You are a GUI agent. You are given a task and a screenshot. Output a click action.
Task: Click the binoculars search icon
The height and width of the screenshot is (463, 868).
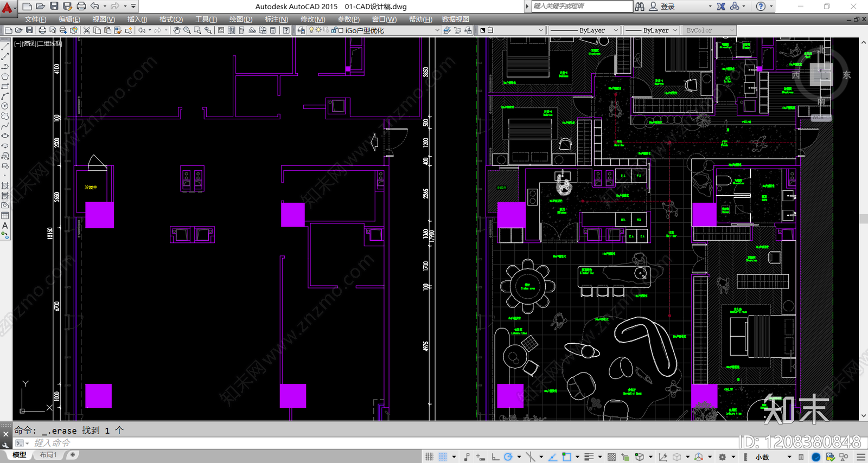[x=640, y=7]
